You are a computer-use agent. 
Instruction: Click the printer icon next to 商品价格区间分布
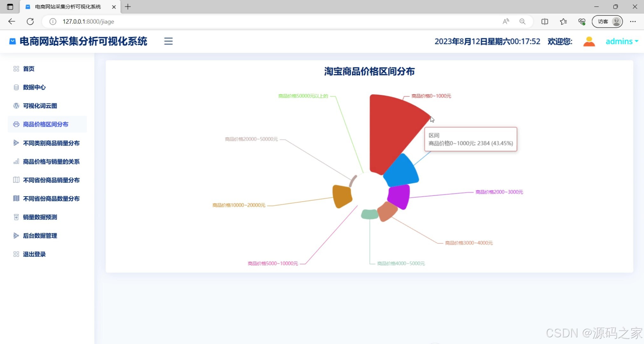click(x=16, y=124)
